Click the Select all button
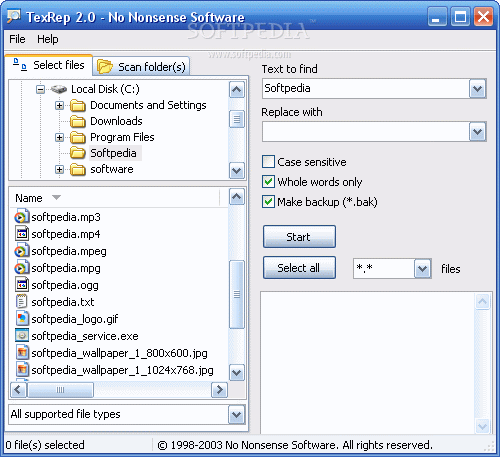This screenshot has width=500, height=457. click(x=299, y=268)
